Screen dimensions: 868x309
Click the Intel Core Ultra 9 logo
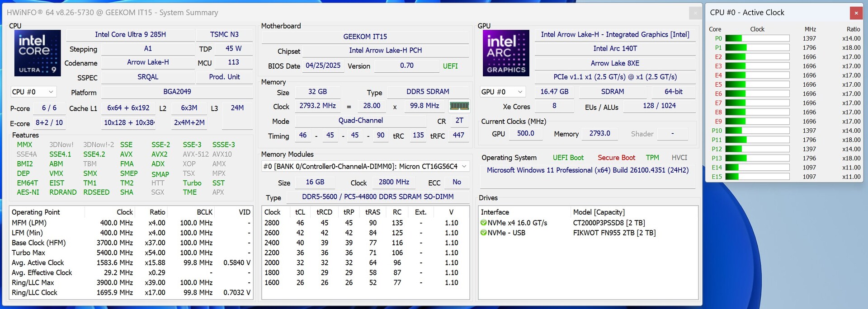tap(38, 53)
